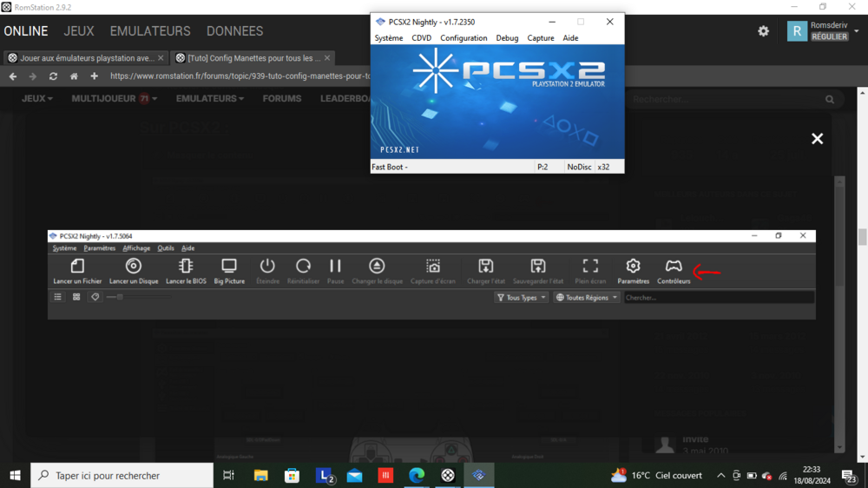The height and width of the screenshot is (488, 868).
Task: Click the Contrôleurs gamepad icon
Action: tap(674, 267)
